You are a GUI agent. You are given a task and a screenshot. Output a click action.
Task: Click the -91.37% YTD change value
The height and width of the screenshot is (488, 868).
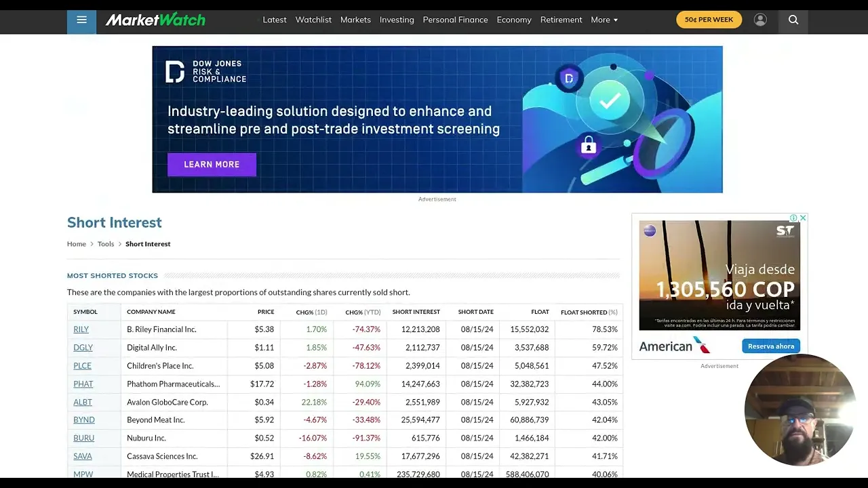pos(366,439)
